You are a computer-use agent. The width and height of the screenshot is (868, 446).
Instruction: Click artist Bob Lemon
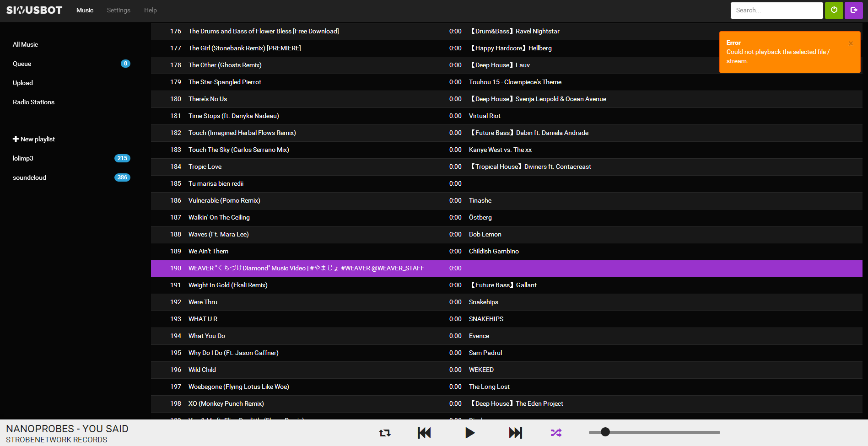coord(485,234)
